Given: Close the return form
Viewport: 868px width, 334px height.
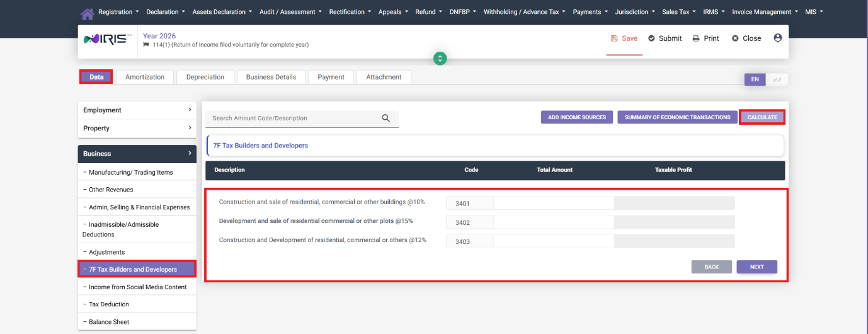Looking at the screenshot, I should click(746, 38).
